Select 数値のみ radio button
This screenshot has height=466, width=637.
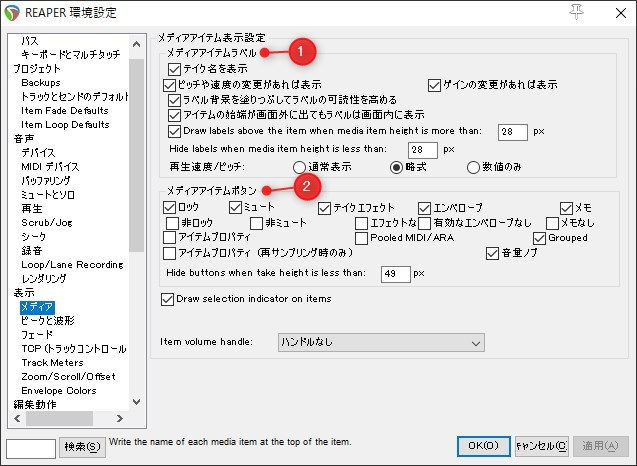point(473,167)
